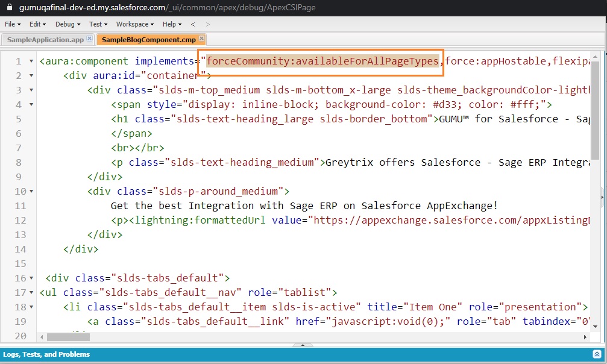Click the right-side panel collapse handle

tap(602, 198)
